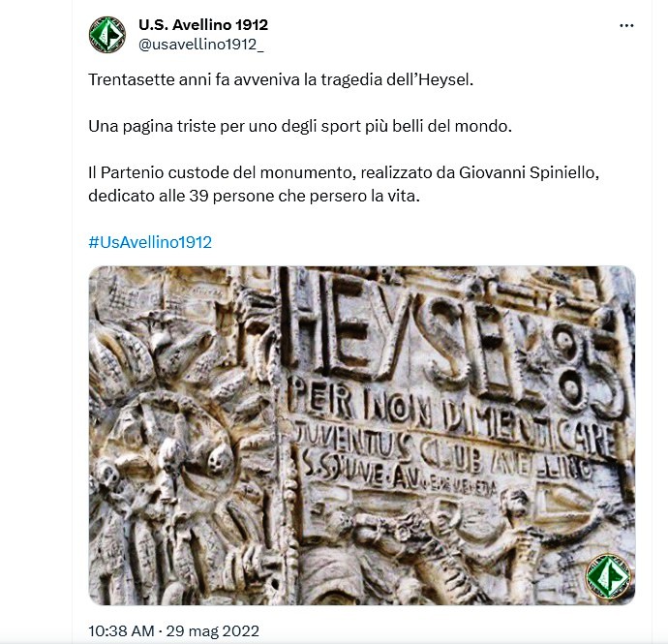Click the name Giovanni Spiniello in the tweet

(x=530, y=172)
